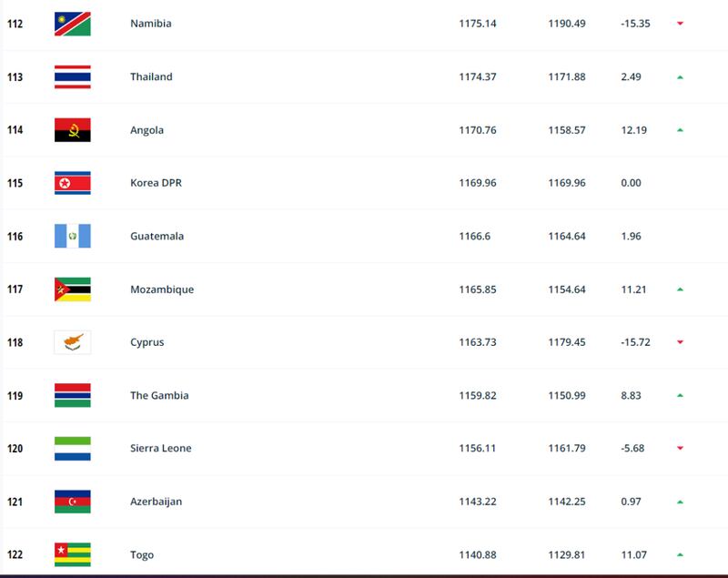Open the Sierra Leone team link
728x578 pixels.
pos(161,448)
